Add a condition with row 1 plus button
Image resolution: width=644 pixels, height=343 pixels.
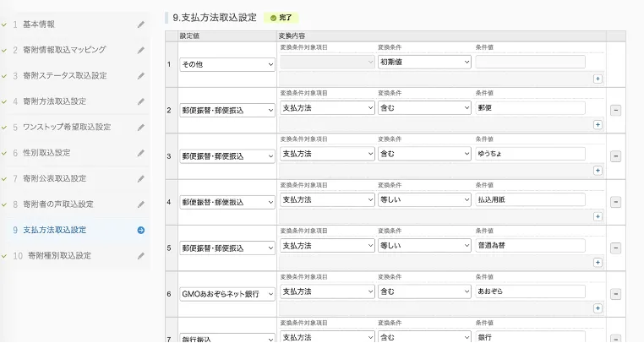pyautogui.click(x=598, y=79)
